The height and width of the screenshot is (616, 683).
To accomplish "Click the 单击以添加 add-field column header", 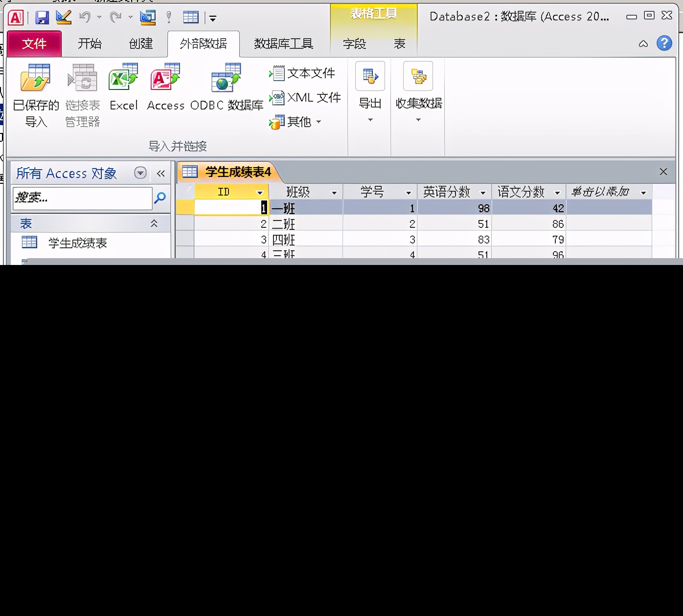I will pyautogui.click(x=609, y=192).
